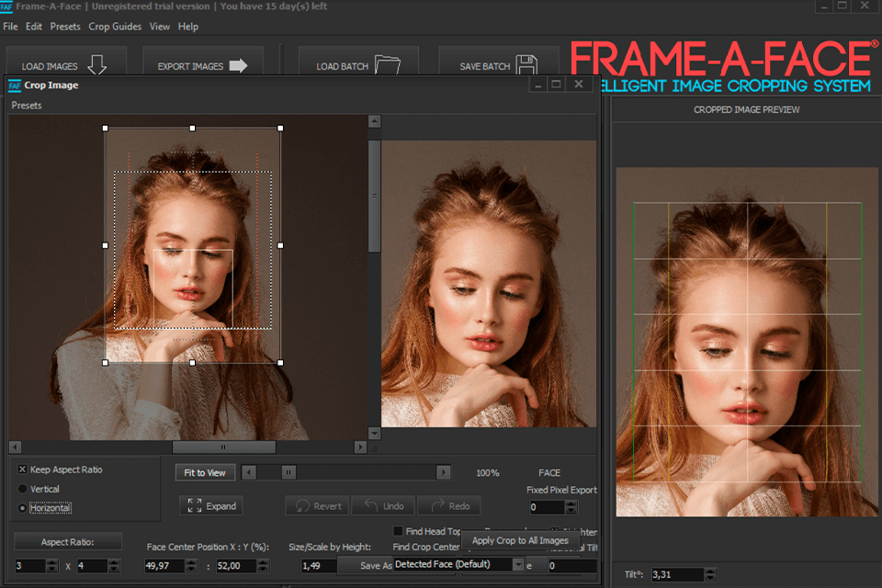Screen dimensions: 882x588
Task: Click the bottom-right crop handle
Action: coord(281,363)
